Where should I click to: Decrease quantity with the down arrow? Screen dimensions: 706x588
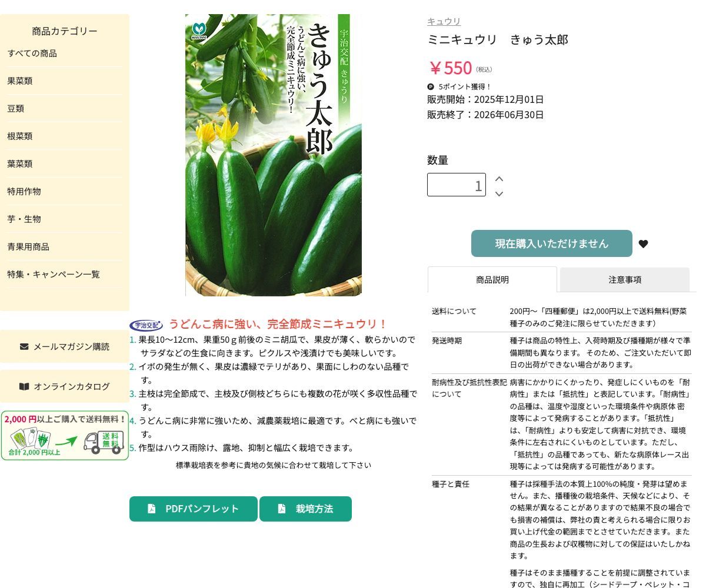point(499,193)
